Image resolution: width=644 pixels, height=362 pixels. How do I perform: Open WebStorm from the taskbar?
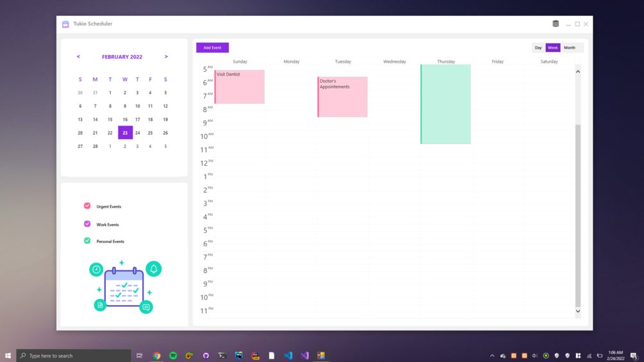tap(238, 356)
